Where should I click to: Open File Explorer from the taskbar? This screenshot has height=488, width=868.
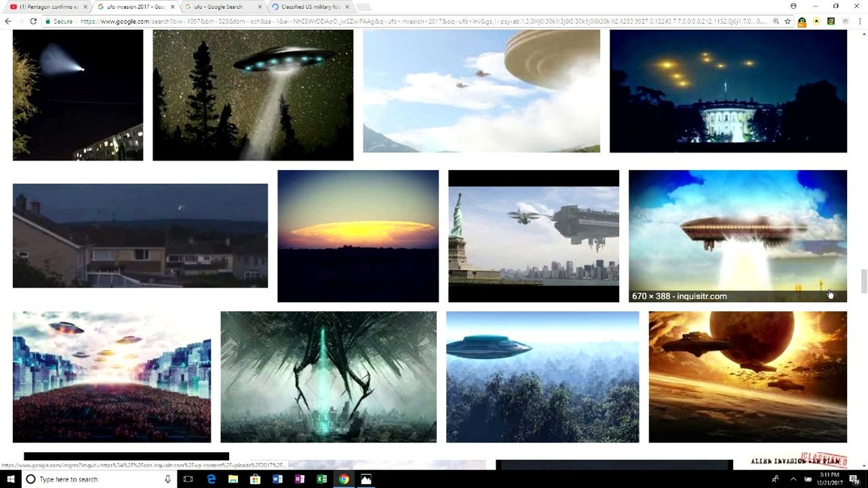[x=233, y=479]
